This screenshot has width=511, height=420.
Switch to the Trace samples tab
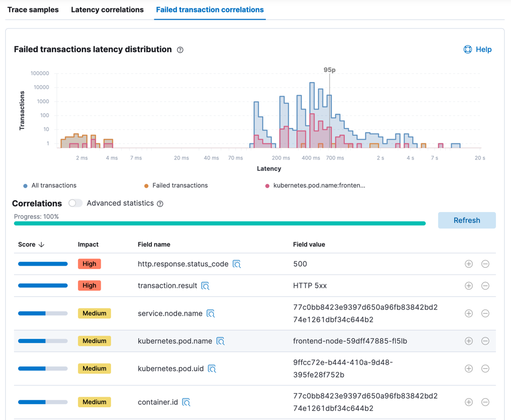[33, 9]
